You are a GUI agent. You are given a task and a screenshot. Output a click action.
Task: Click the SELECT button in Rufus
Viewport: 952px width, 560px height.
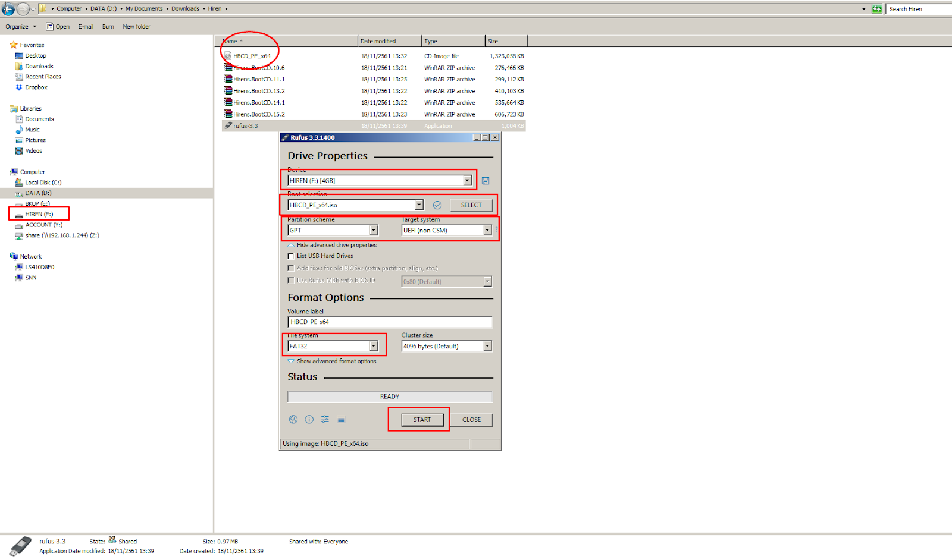pos(471,205)
